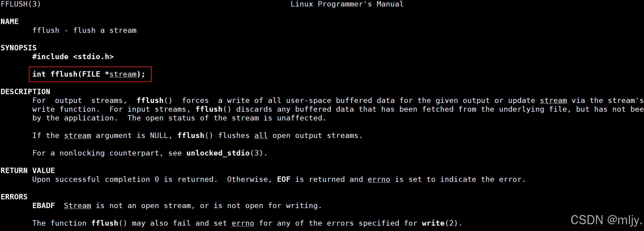Click underlined stream in 'If the stream argument'
Image resolution: width=644 pixels, height=231 pixels.
coord(78,136)
